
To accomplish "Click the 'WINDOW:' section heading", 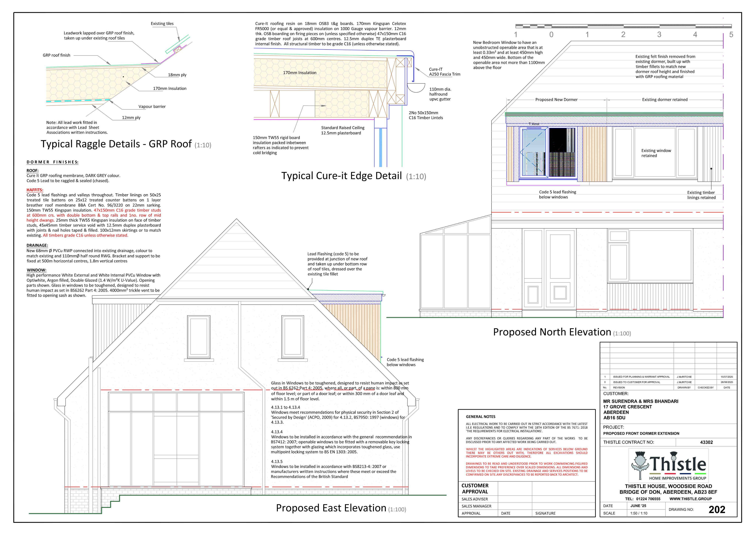I will [36, 270].
